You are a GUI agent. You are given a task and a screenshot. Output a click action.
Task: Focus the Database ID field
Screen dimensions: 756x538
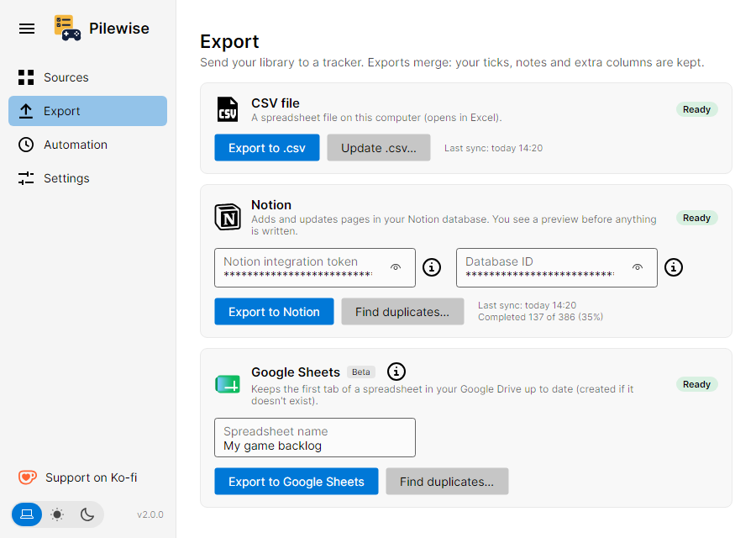[x=557, y=268]
